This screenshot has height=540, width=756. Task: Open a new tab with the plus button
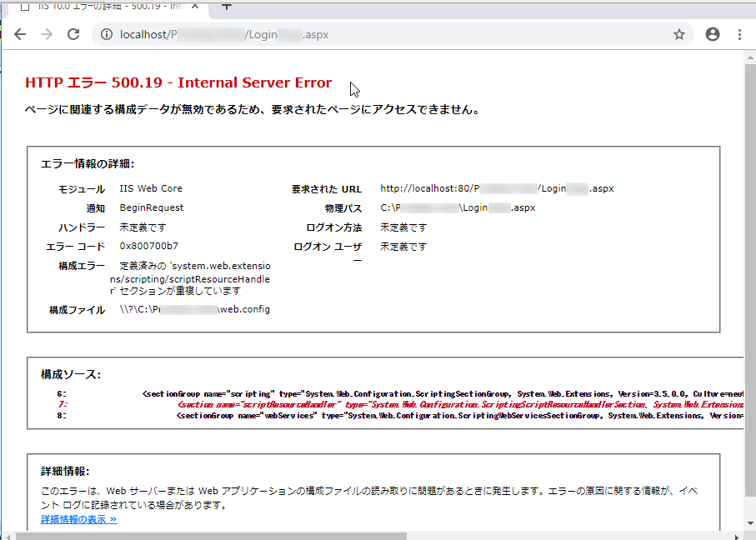[226, 6]
